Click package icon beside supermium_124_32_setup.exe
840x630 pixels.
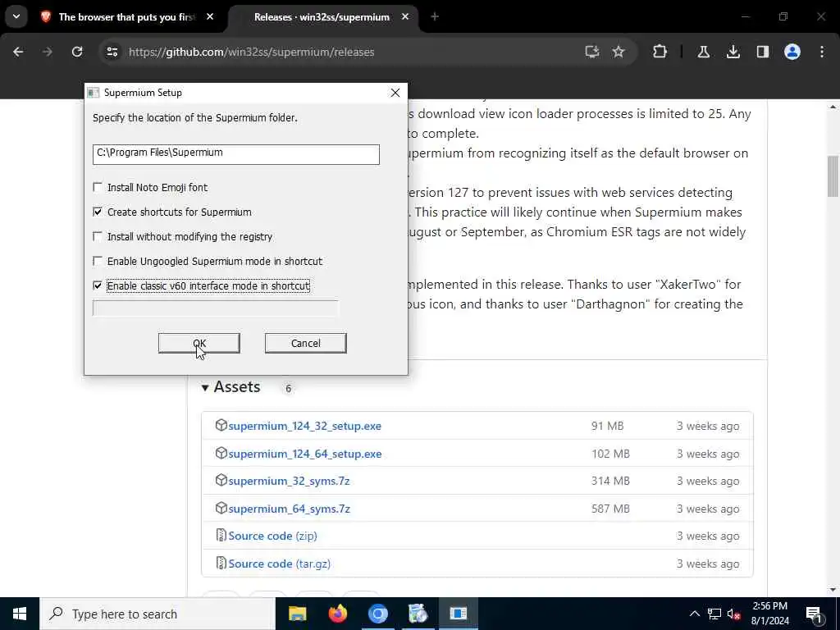point(221,426)
